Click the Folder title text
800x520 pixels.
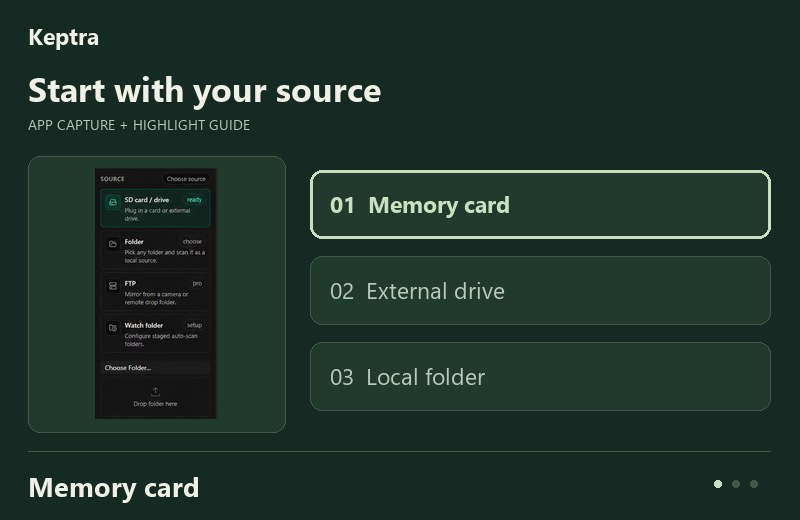[x=134, y=242]
